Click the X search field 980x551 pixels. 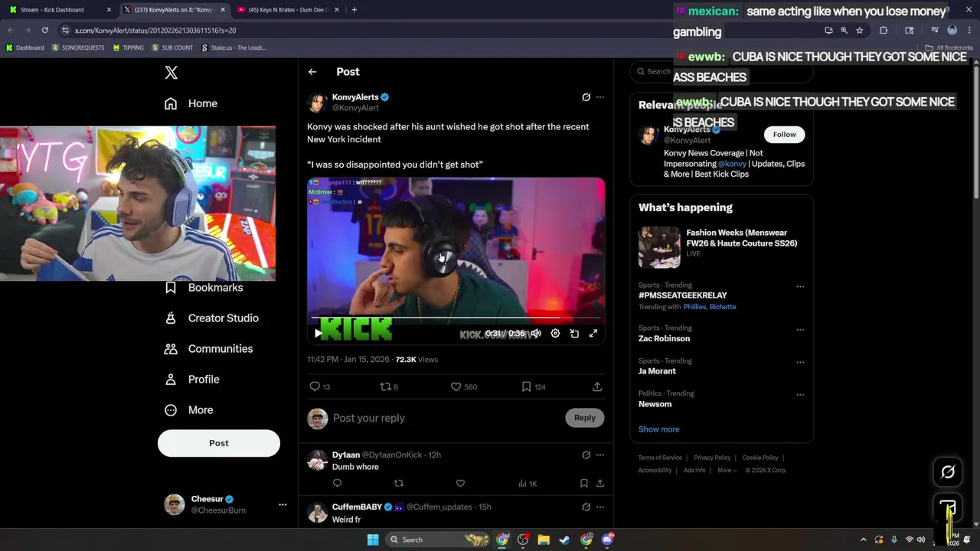click(x=721, y=71)
